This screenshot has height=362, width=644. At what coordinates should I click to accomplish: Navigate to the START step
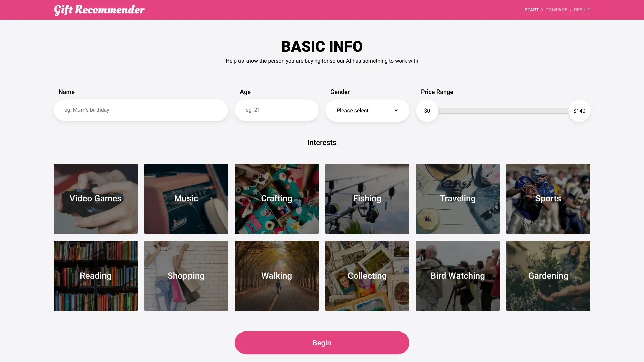pos(532,10)
